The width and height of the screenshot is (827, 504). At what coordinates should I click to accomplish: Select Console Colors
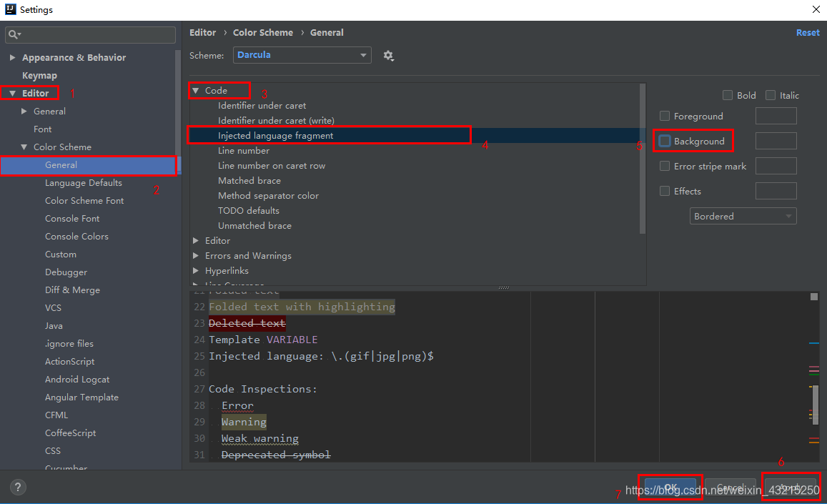click(76, 237)
